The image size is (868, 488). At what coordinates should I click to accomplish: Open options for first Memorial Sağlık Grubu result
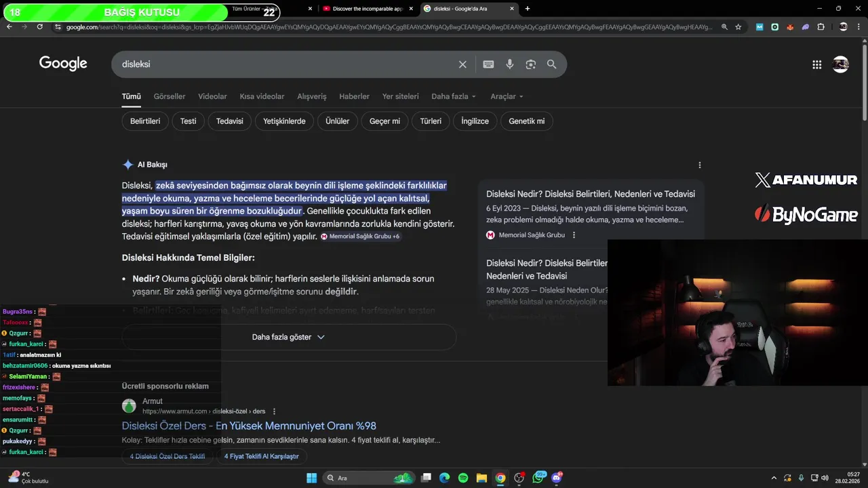point(574,235)
